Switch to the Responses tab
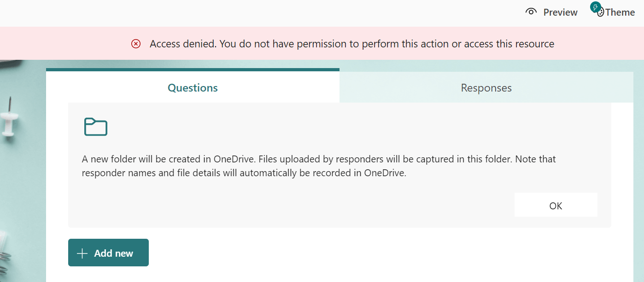 (x=486, y=87)
